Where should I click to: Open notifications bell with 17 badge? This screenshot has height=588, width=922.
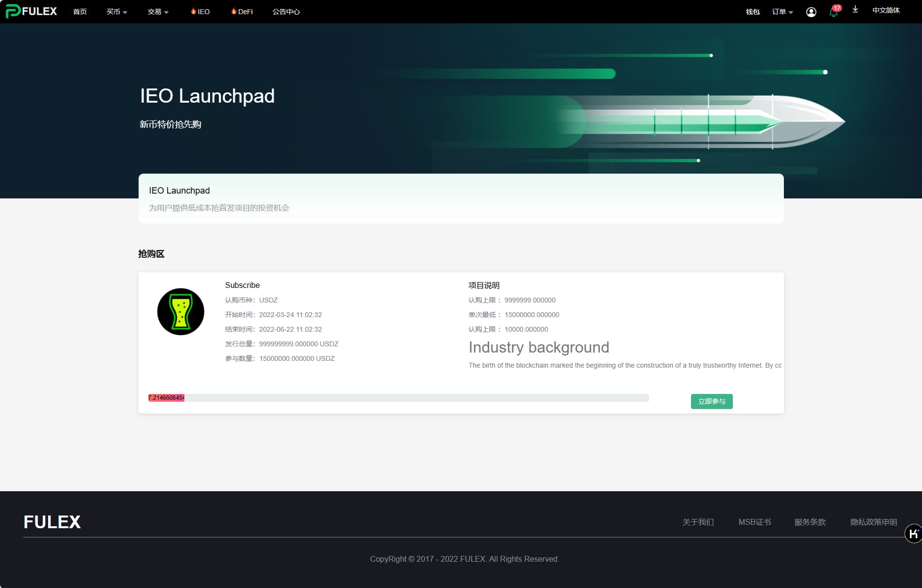(833, 12)
